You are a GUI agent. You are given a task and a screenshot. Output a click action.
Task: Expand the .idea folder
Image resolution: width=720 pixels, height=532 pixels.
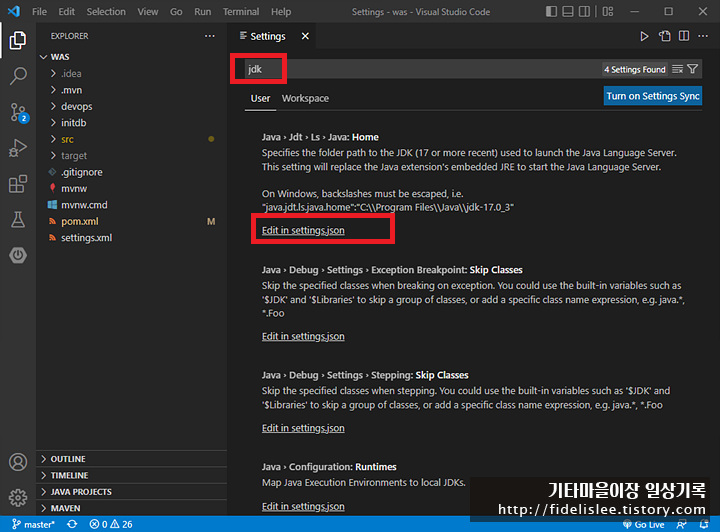point(131,73)
